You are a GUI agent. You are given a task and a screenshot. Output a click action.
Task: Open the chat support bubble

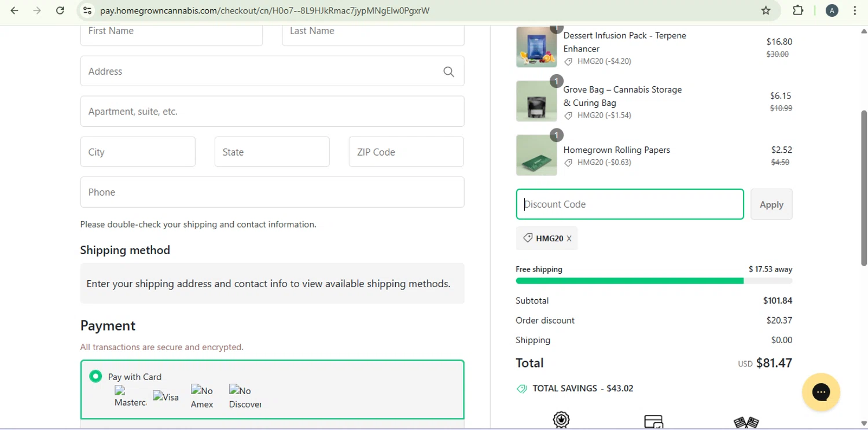pyautogui.click(x=821, y=392)
